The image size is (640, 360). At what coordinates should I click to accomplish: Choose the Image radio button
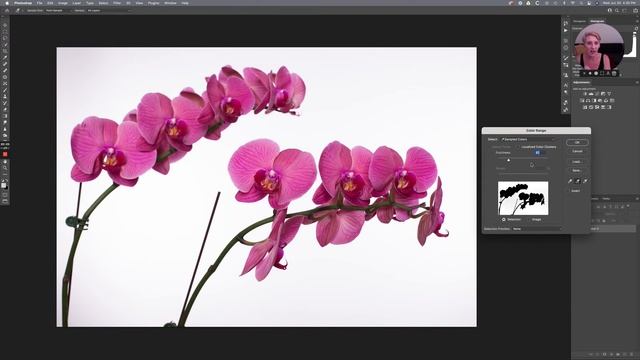tap(529, 220)
